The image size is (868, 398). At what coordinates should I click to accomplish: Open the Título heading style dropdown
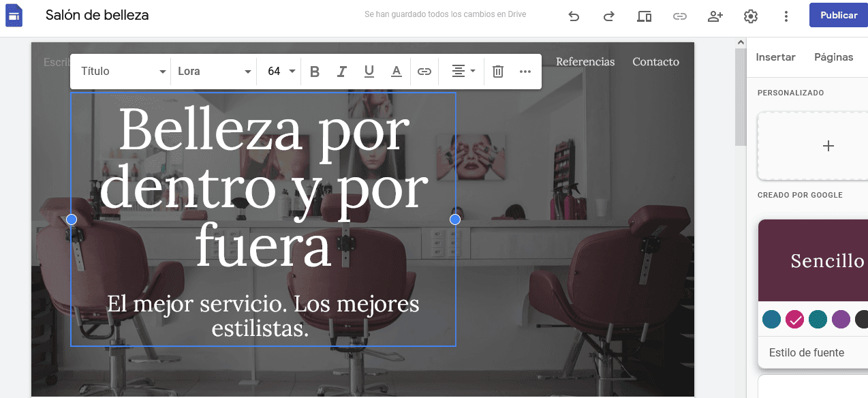pos(120,71)
